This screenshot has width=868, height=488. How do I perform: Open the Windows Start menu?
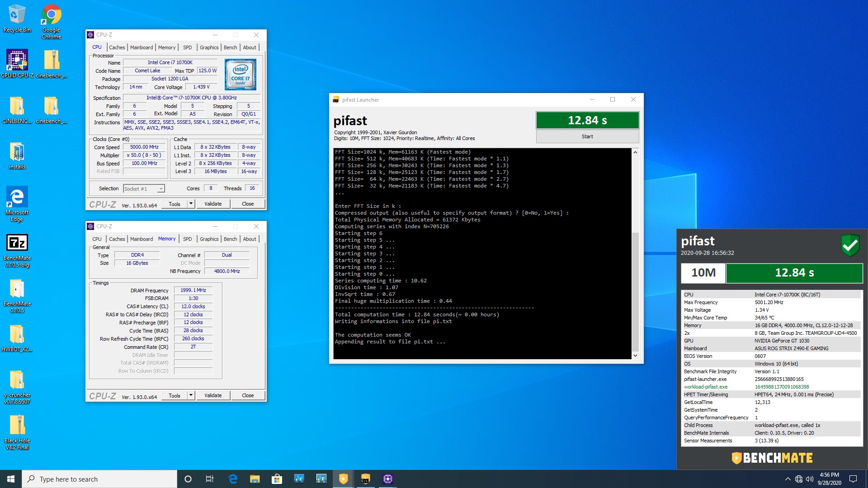11,479
